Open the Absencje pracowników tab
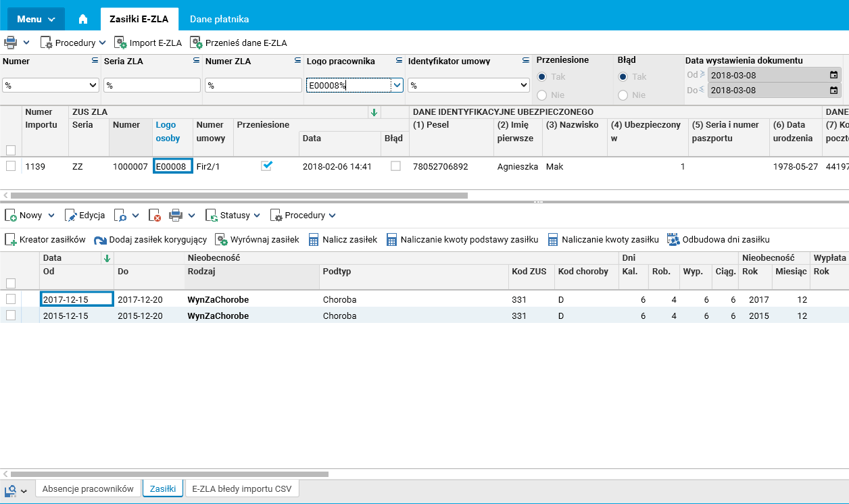 click(x=89, y=488)
